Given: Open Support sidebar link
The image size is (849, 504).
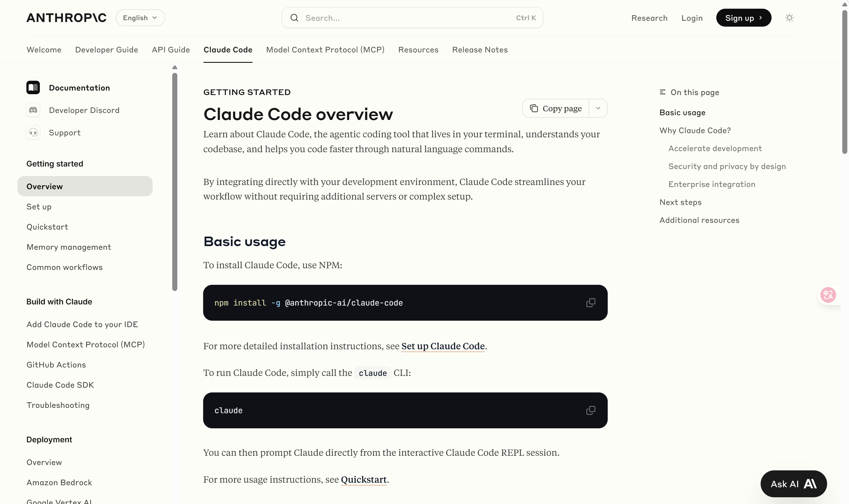Looking at the screenshot, I should point(65,133).
